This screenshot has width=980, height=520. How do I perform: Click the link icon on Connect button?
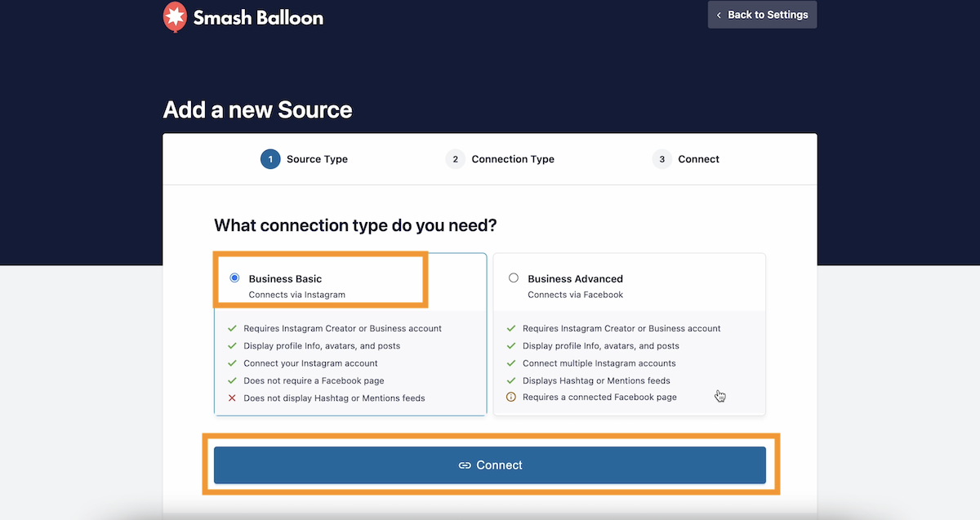tap(465, 465)
